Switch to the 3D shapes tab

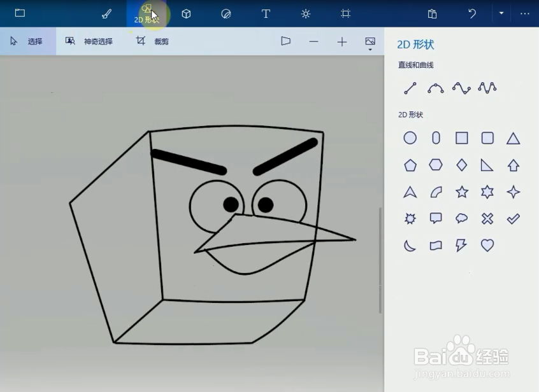point(186,14)
